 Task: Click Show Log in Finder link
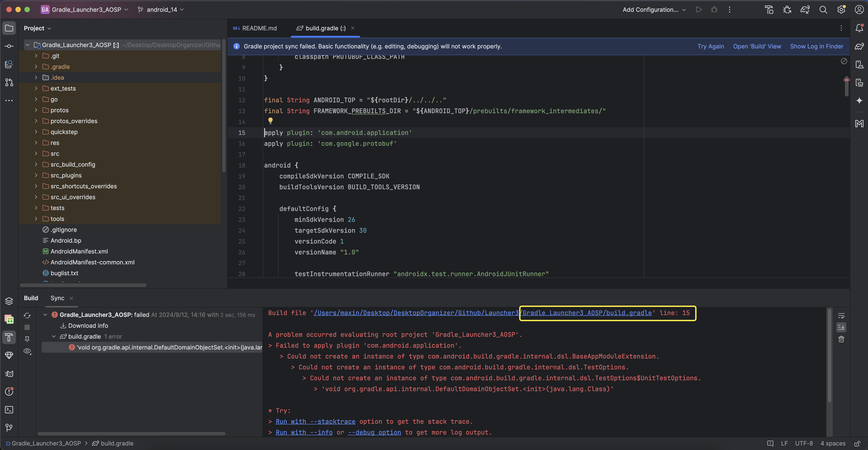point(816,46)
